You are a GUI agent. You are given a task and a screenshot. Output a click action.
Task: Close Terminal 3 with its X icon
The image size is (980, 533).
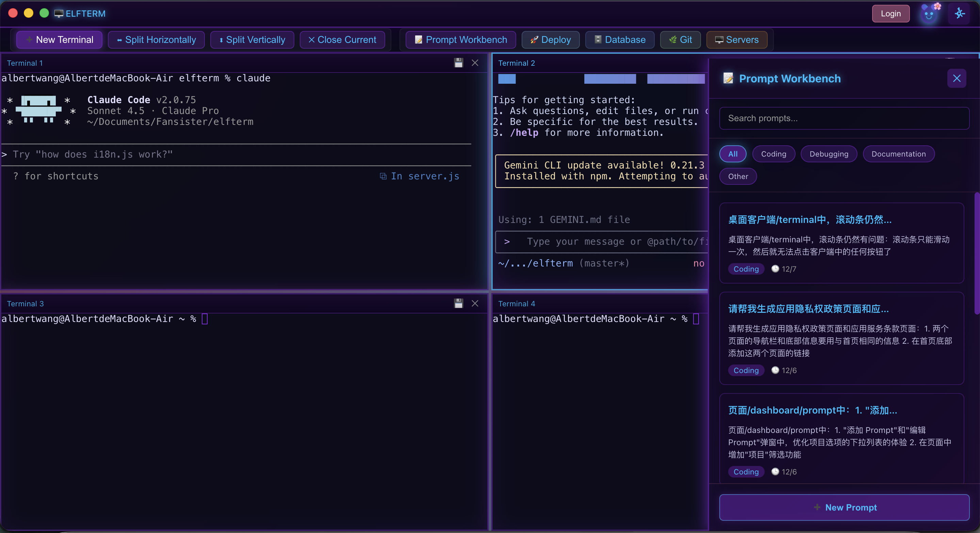point(475,303)
